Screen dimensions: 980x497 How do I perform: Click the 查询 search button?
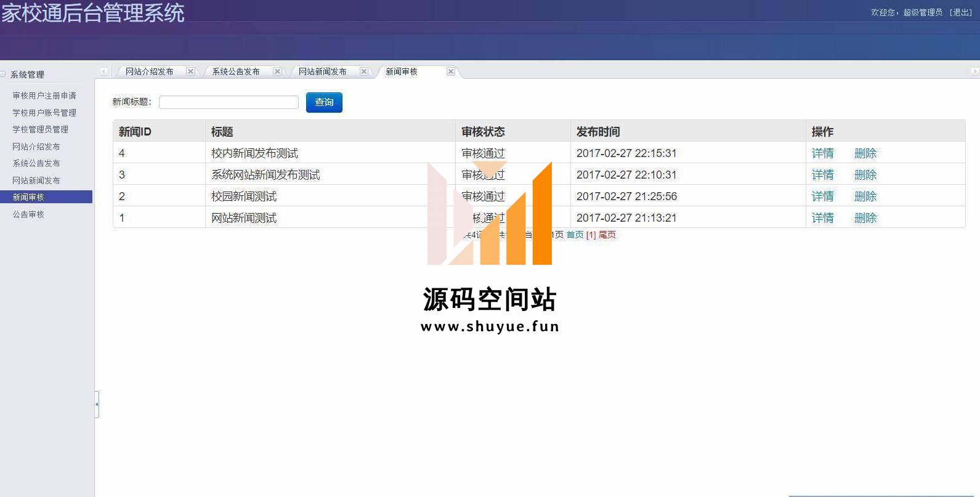point(324,102)
